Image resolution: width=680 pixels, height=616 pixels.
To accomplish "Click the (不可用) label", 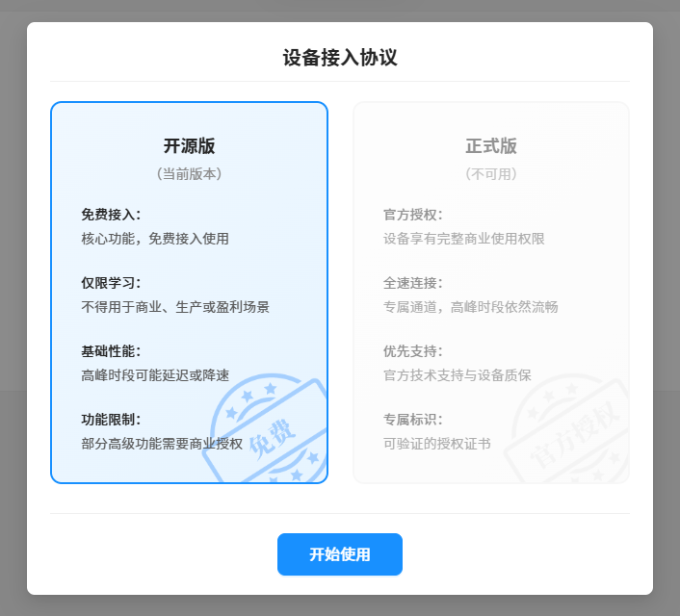I will [491, 174].
